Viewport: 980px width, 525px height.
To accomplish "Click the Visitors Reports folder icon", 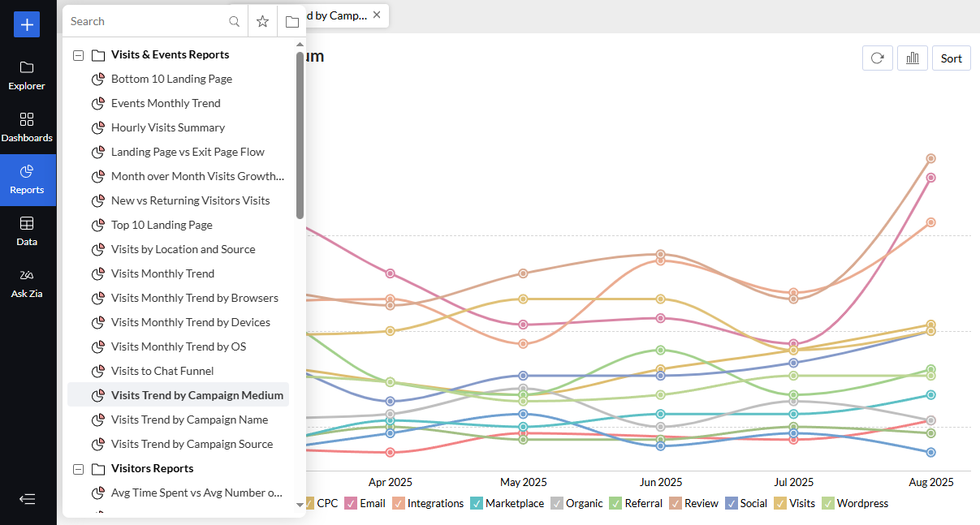I will click(x=98, y=469).
